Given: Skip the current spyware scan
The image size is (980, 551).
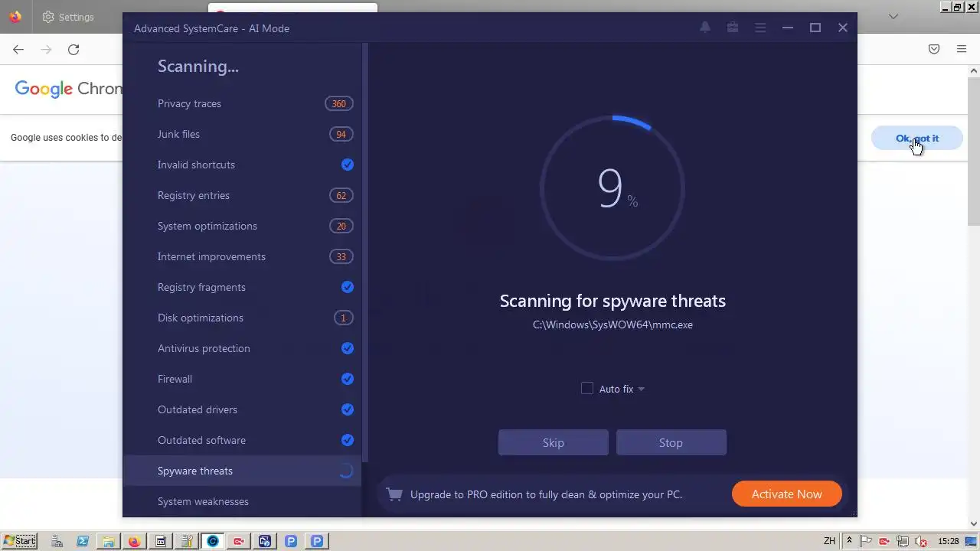Looking at the screenshot, I should [x=554, y=442].
